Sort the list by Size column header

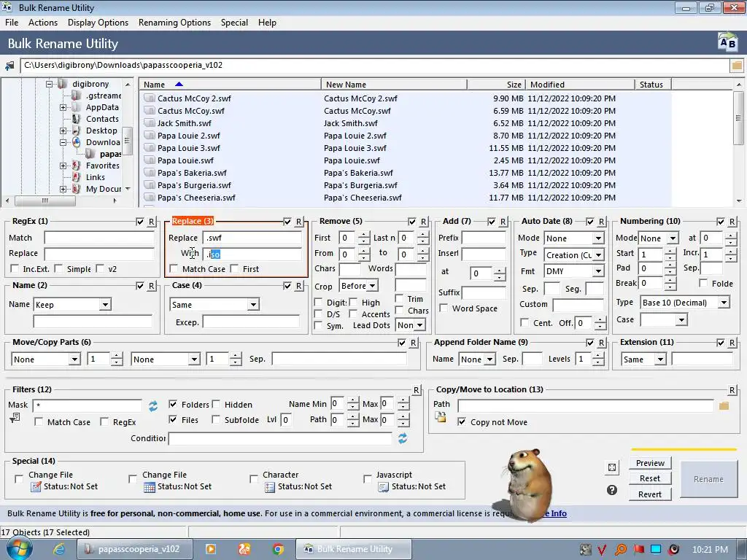pos(496,85)
